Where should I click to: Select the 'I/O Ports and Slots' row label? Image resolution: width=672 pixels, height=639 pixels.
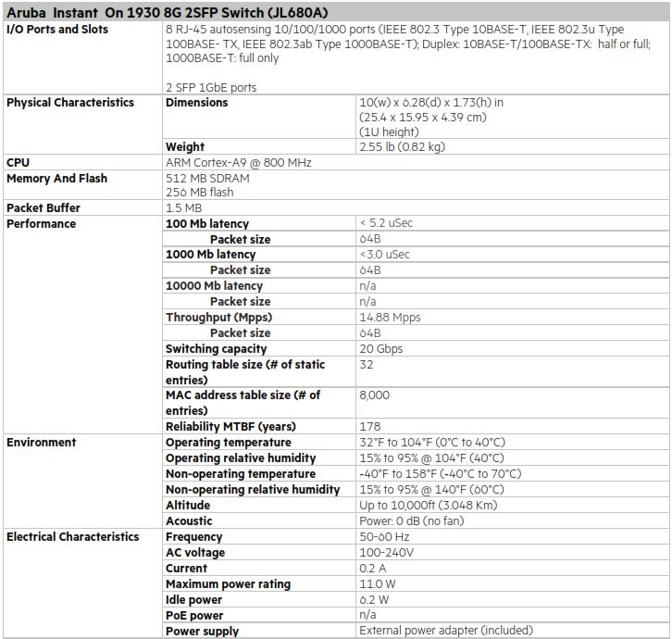[57, 29]
